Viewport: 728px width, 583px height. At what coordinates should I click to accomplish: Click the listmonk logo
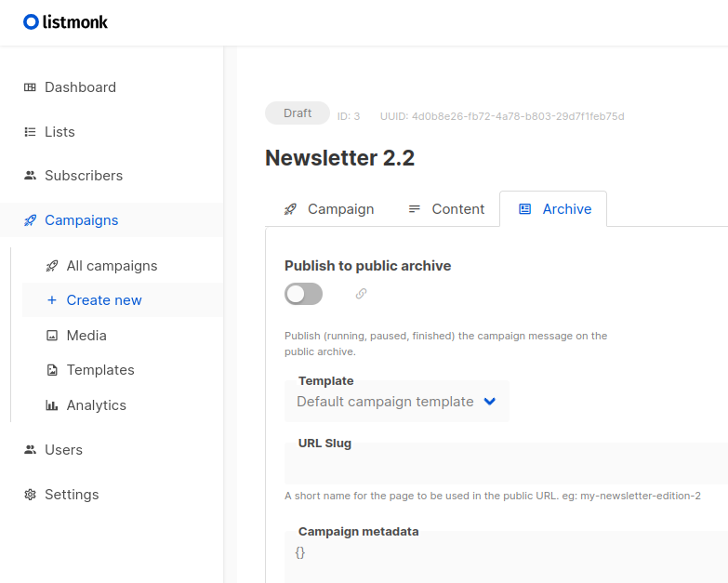coord(65,21)
